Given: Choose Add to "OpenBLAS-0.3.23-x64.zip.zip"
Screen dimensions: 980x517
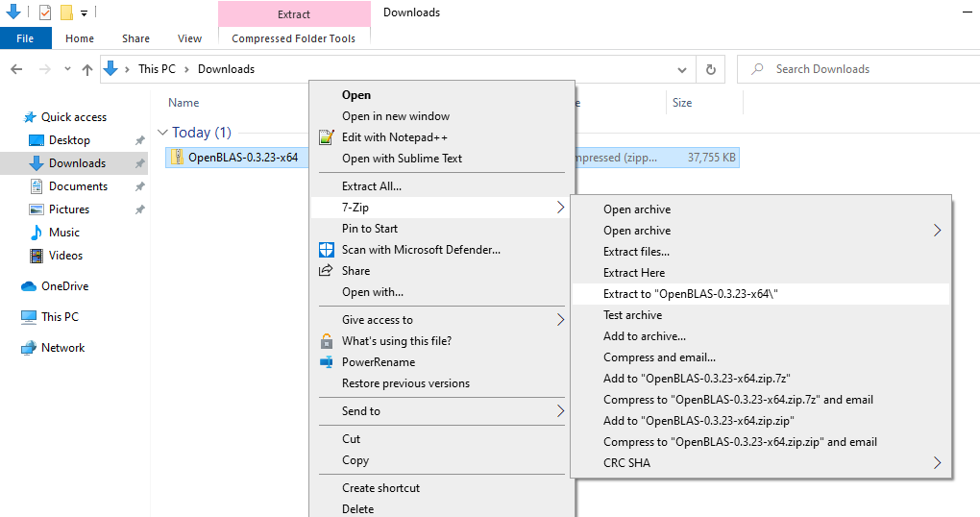Looking at the screenshot, I should tap(761, 421).
